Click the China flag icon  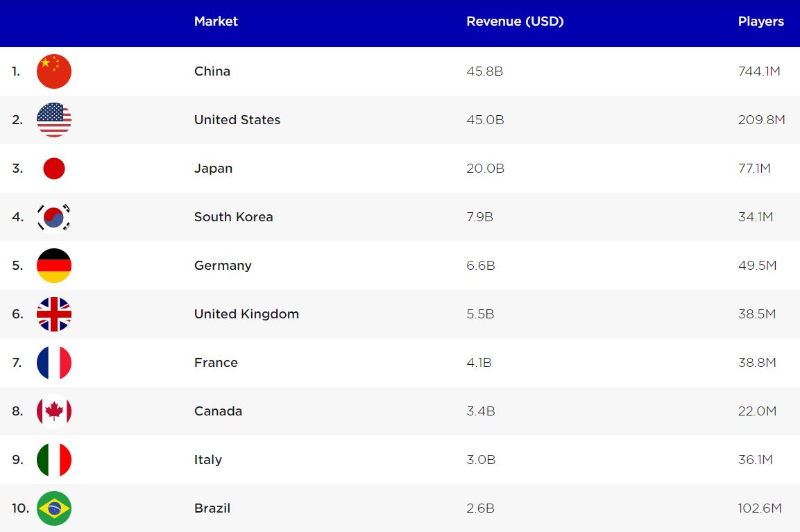coord(54,71)
